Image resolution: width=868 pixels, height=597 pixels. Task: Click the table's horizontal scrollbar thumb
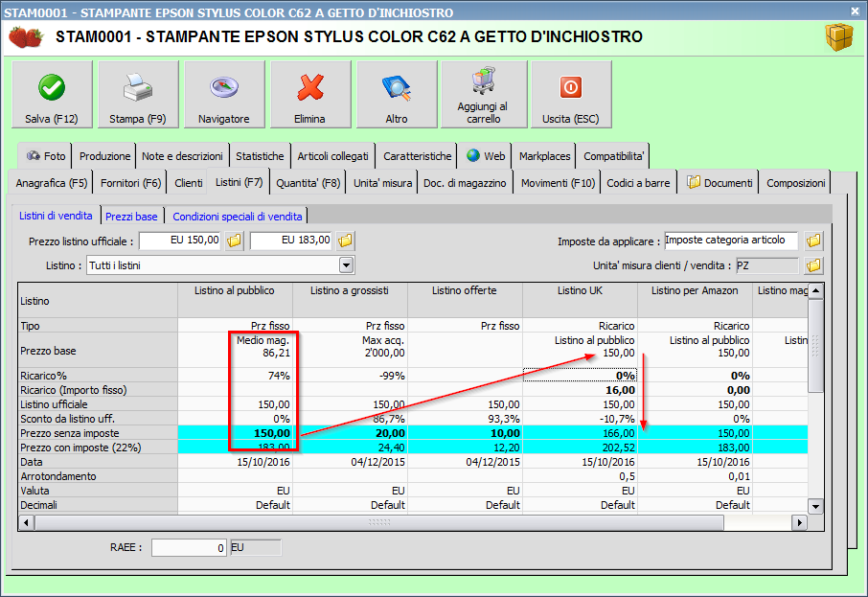coord(379,522)
